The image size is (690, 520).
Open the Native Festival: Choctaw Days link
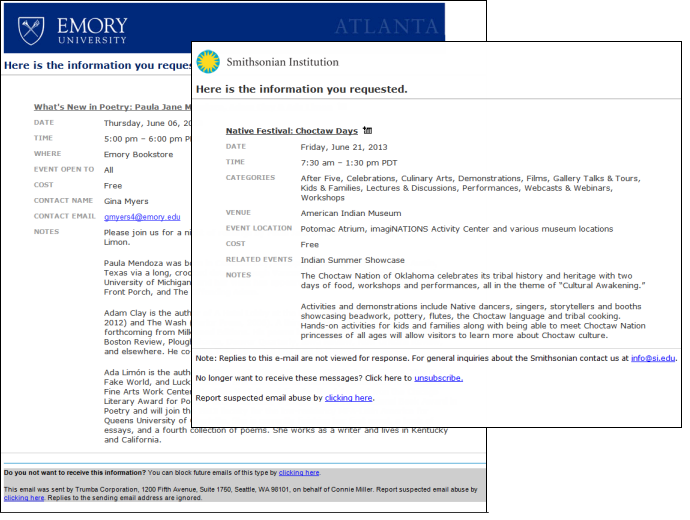(x=292, y=131)
